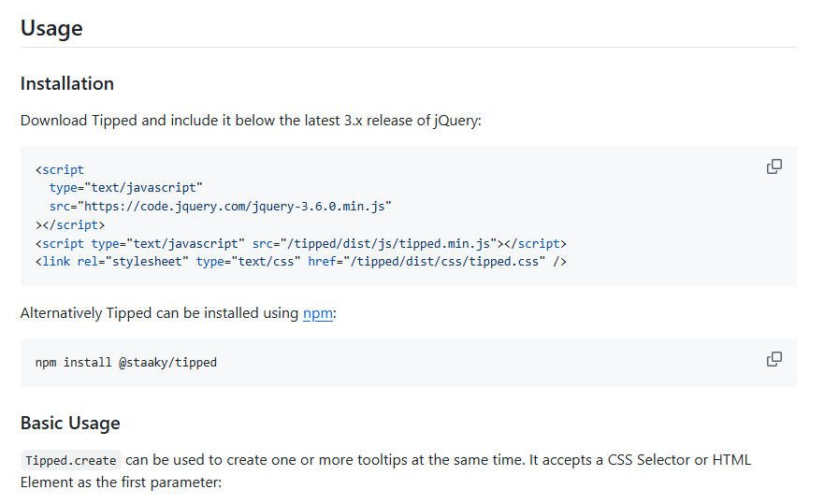The image size is (824, 504).
Task: Open the npm link
Action: point(317,313)
